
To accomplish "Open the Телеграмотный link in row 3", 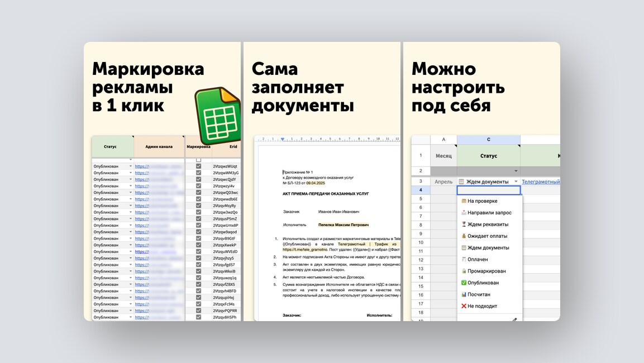I will point(541,181).
